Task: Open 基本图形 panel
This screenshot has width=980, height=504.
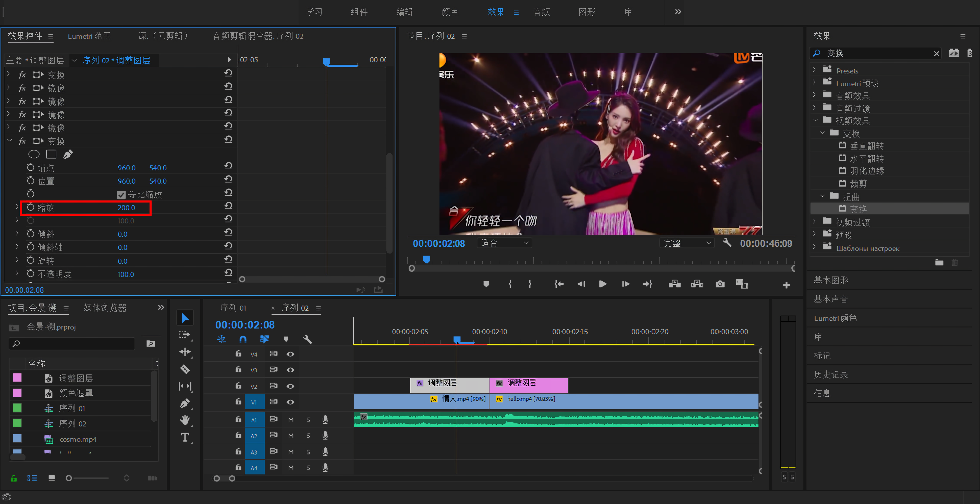Action: coord(831,280)
